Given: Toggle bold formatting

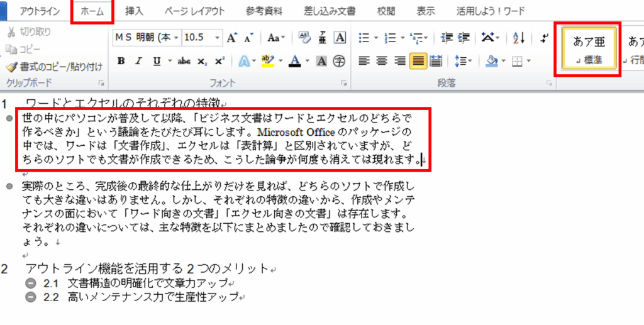Looking at the screenshot, I should 121,61.
